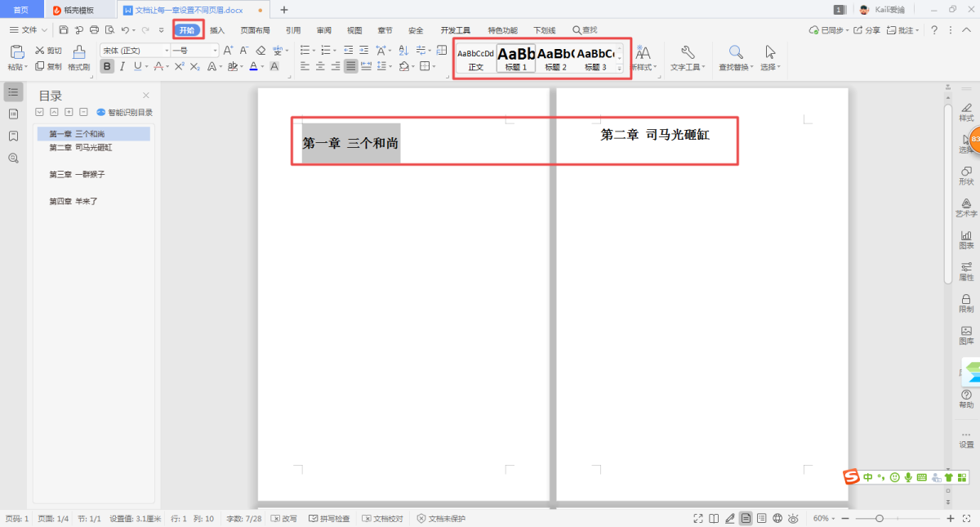Viewport: 980px width, 527px height.
Task: Click the Print icon in quick access toolbar
Action: tap(94, 30)
